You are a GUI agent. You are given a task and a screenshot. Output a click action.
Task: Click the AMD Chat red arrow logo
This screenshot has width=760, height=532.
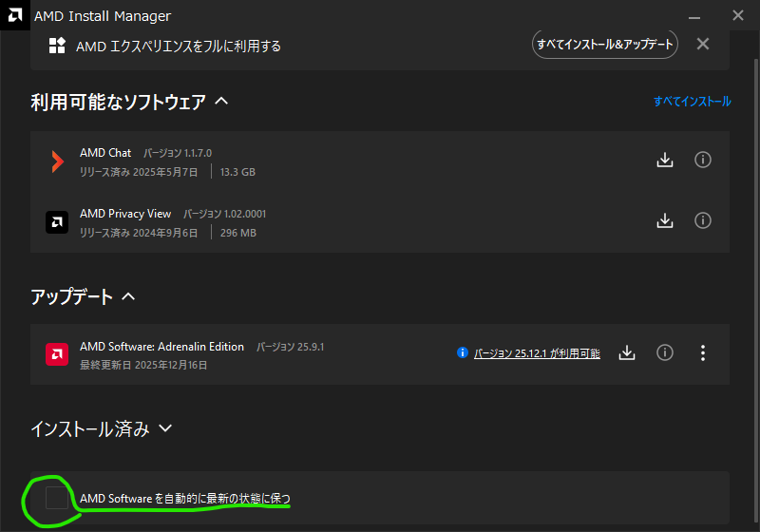(x=58, y=161)
